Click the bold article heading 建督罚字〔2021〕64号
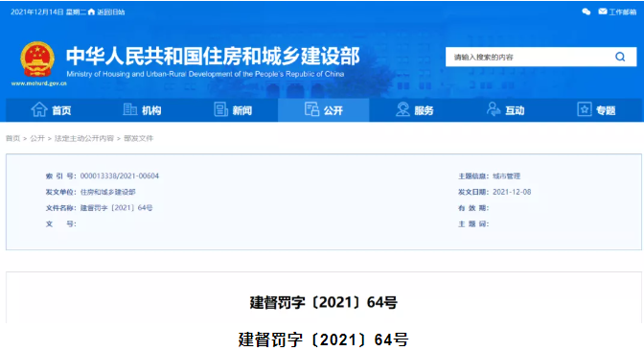 point(324,302)
